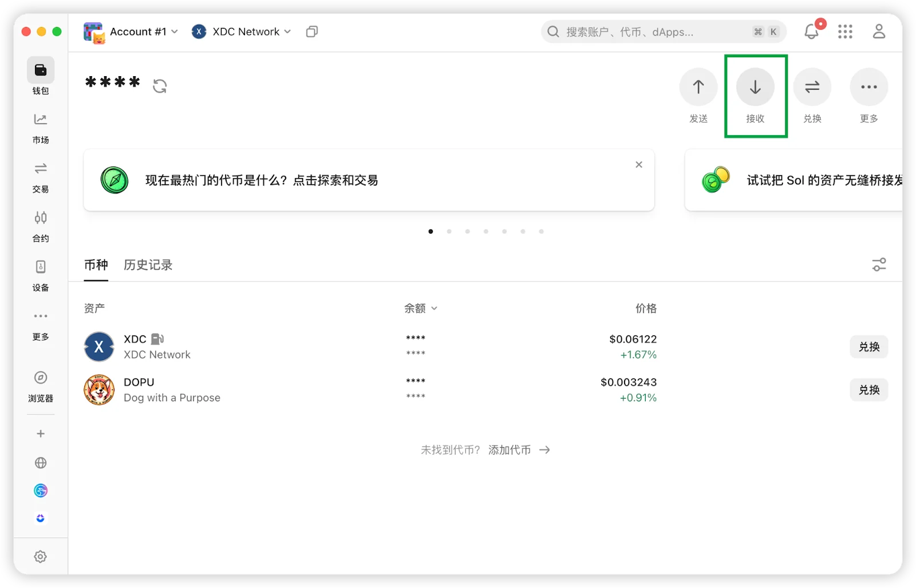
Task: Refresh the hidden balance with refresh icon
Action: 160,86
